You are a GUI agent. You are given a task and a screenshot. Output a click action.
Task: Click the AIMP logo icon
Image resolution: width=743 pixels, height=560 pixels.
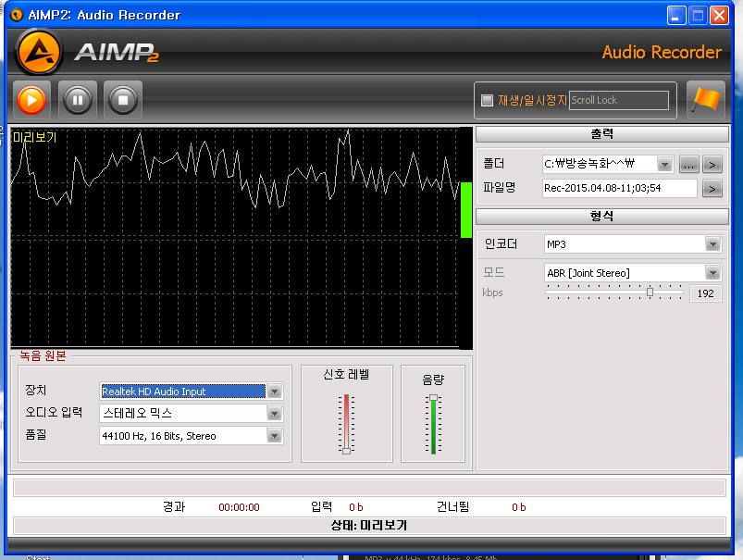[x=39, y=53]
